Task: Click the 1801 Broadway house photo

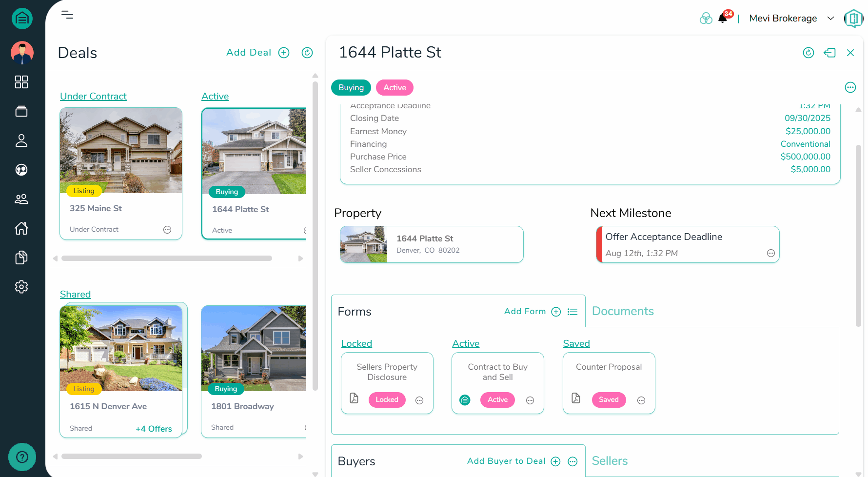Action: [x=254, y=348]
